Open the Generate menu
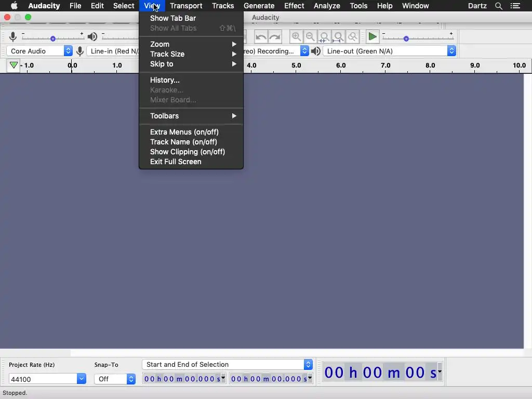Image resolution: width=532 pixels, height=399 pixels. point(259,6)
